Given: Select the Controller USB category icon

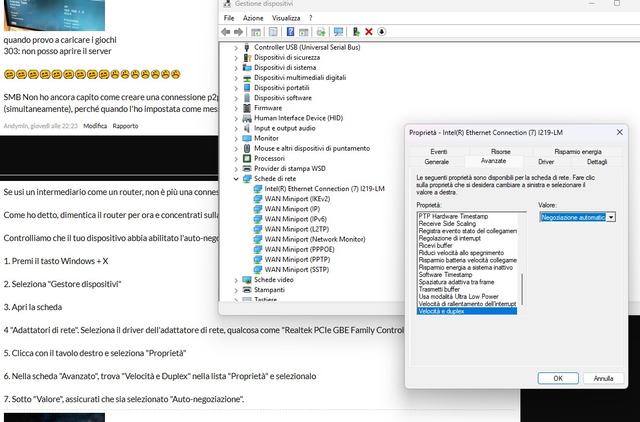Looking at the screenshot, I should (x=247, y=47).
